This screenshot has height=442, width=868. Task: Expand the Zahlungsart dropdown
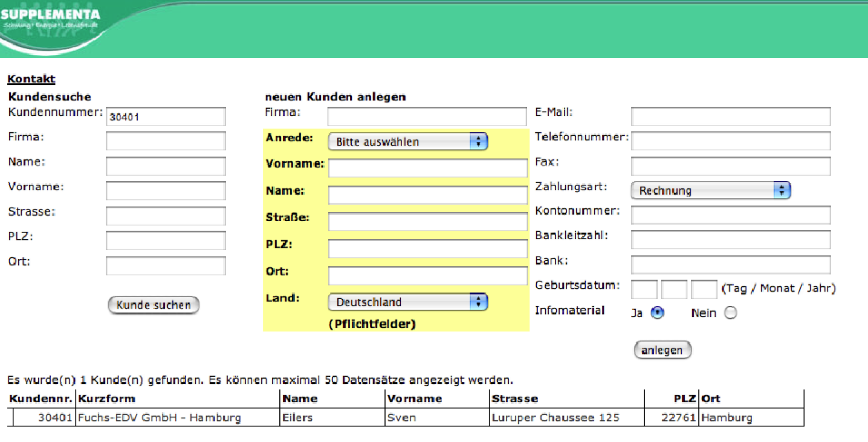click(710, 191)
